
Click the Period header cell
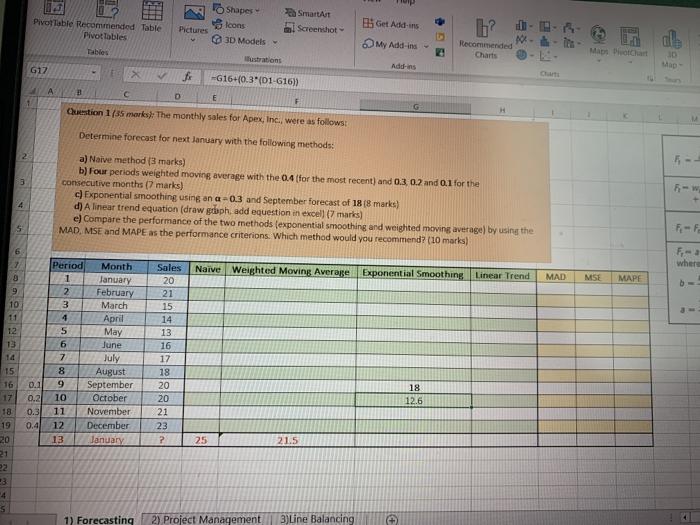(x=67, y=265)
